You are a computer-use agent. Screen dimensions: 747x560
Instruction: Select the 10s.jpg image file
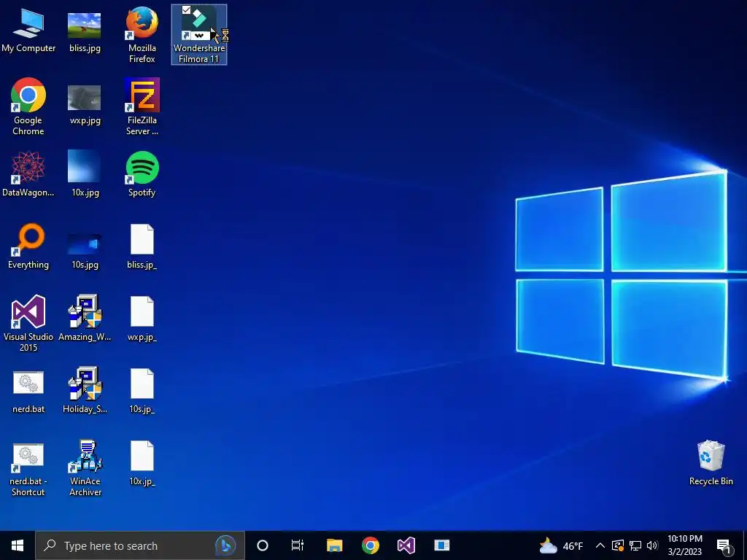click(85, 251)
